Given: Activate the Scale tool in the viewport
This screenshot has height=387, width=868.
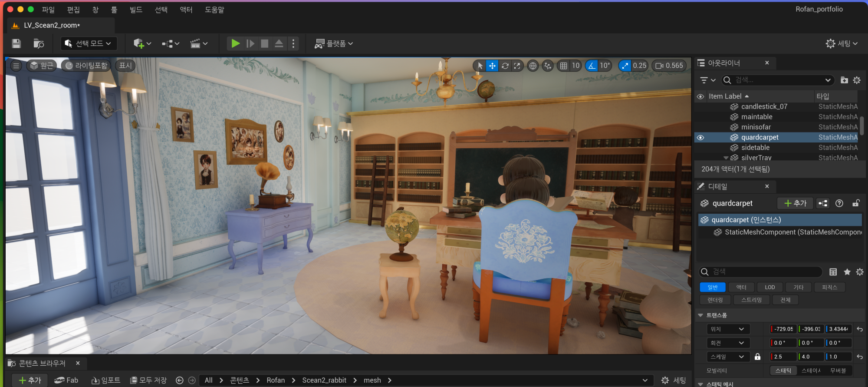Looking at the screenshot, I should click(517, 66).
